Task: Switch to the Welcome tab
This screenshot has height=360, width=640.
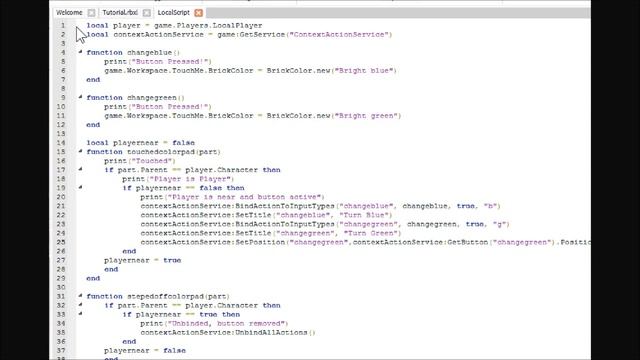Action: pos(69,13)
